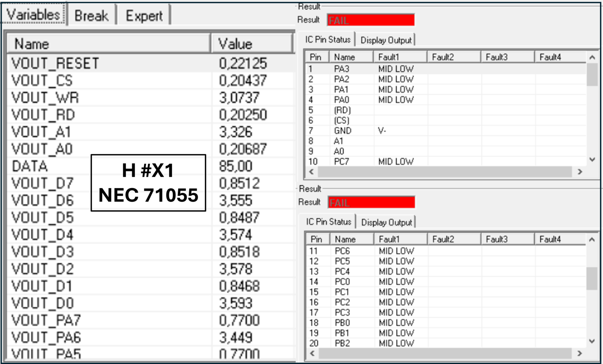Select pin 10 PC7 row

[445, 161]
